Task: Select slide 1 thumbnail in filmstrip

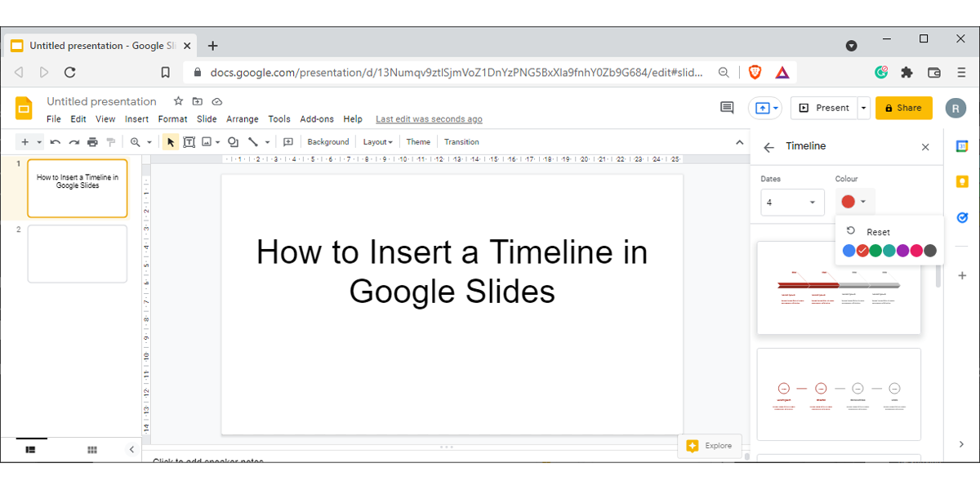Action: [x=78, y=189]
